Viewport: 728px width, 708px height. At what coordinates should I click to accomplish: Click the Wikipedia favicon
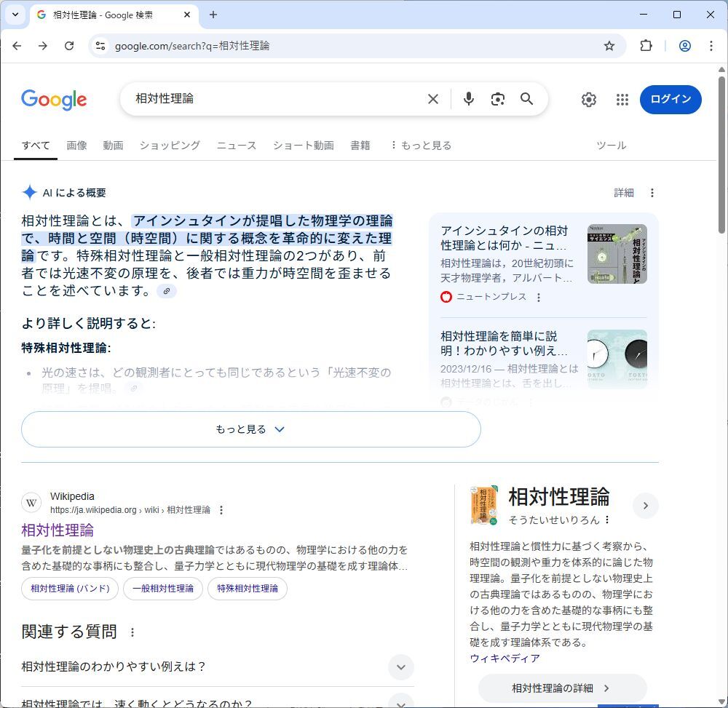tap(31, 503)
